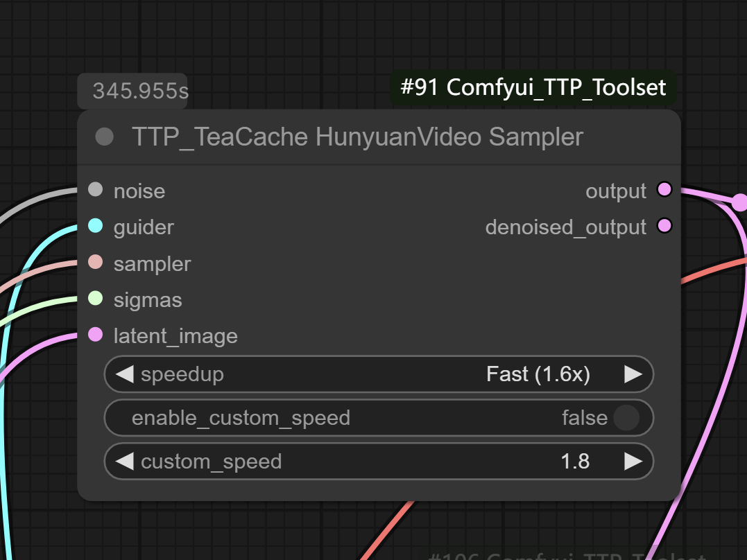
Task: Click the sigmas input socket
Action: click(95, 299)
